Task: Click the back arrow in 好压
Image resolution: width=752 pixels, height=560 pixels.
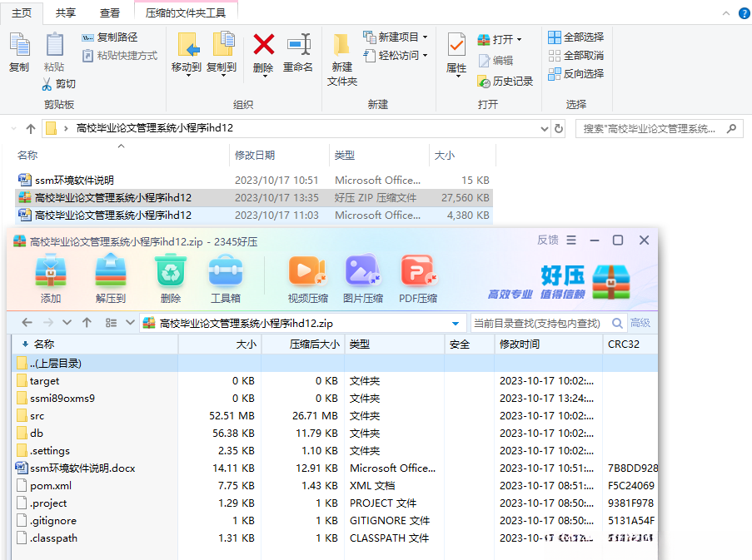Action: click(27, 323)
